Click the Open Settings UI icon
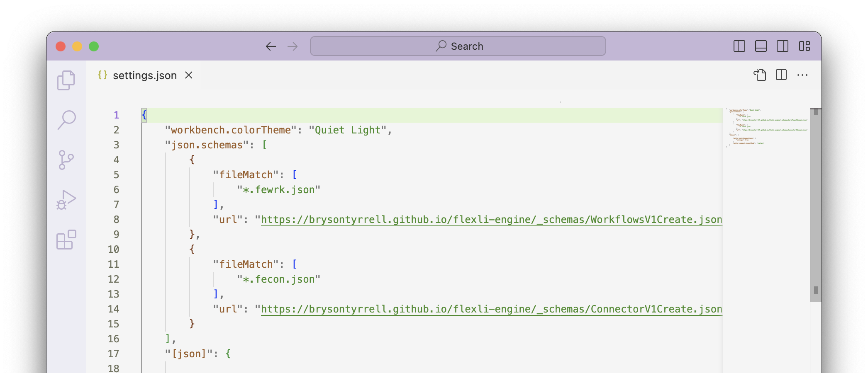 coord(760,75)
